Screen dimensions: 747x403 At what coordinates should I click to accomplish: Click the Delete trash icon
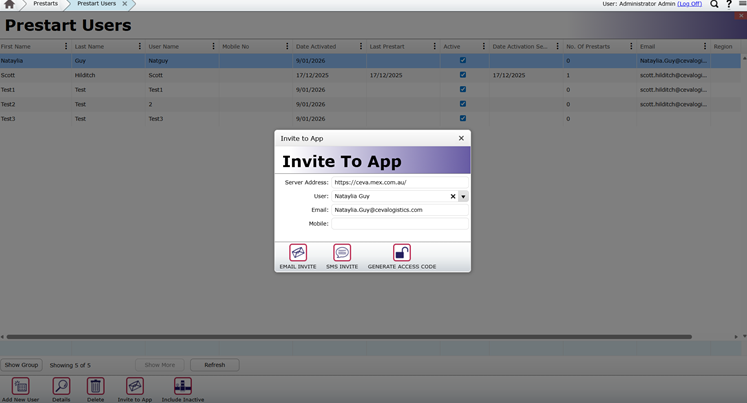(95, 386)
